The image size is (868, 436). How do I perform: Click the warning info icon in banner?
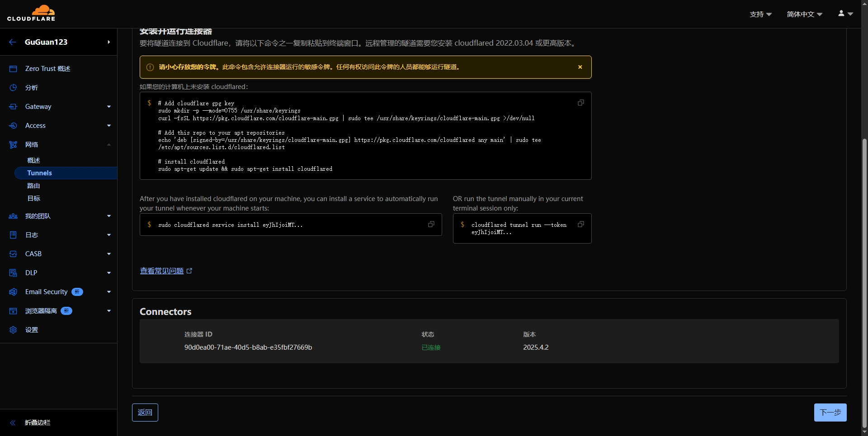pos(150,67)
